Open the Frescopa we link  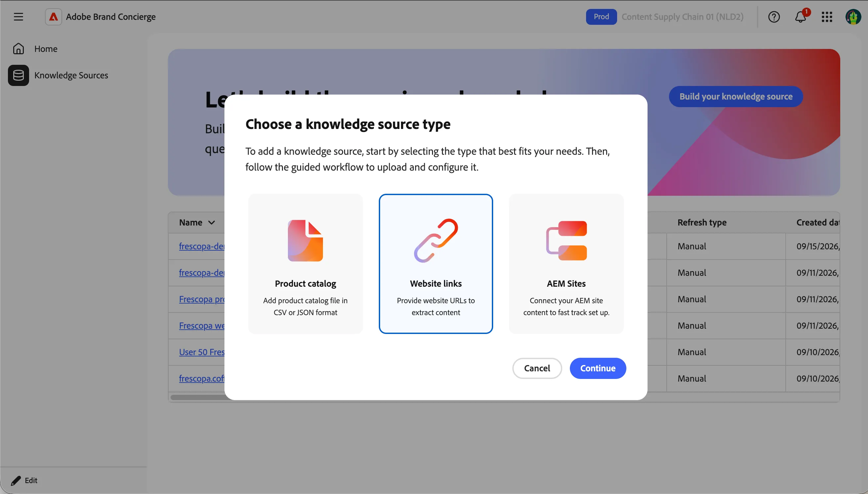(202, 325)
